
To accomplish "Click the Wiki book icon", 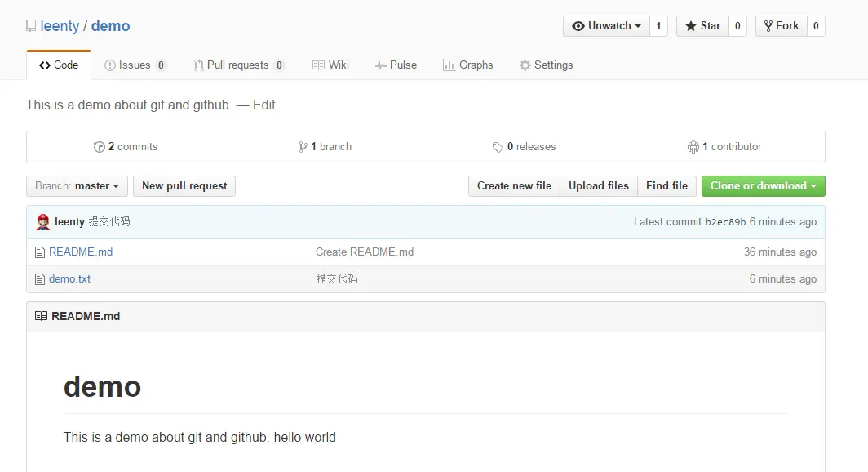I will pyautogui.click(x=318, y=65).
